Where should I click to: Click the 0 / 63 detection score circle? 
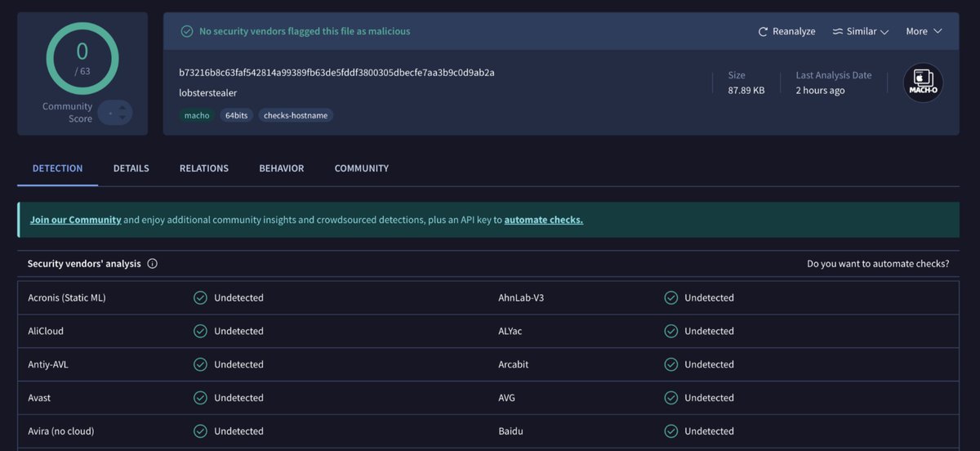coord(82,58)
